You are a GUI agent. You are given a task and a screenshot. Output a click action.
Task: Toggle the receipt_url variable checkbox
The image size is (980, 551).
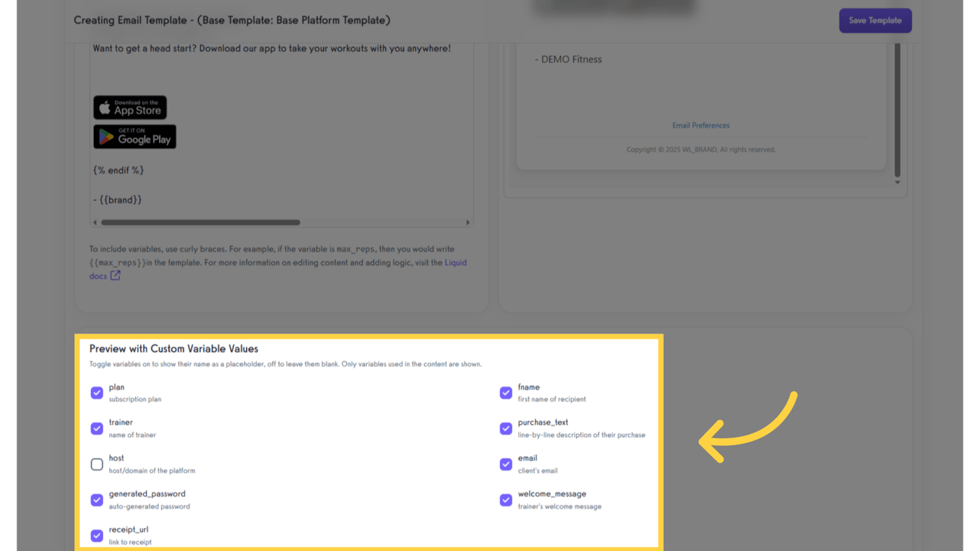97,536
